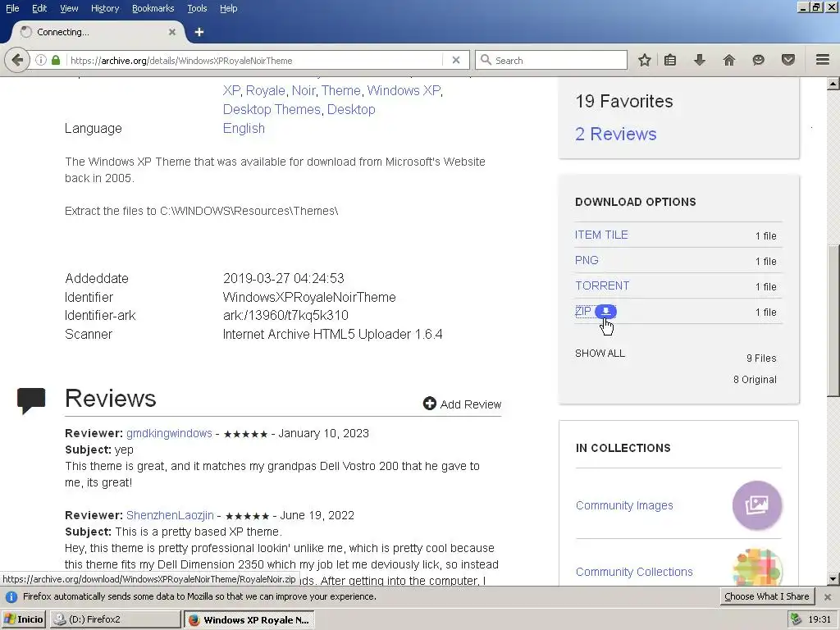Close the Connecting tab

pos(172,32)
